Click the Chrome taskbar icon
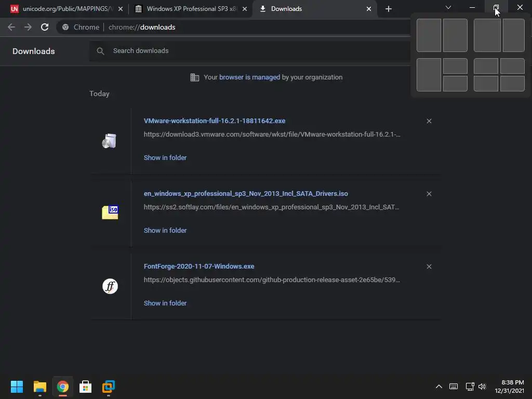Screen dimensions: 532x399 63,387
